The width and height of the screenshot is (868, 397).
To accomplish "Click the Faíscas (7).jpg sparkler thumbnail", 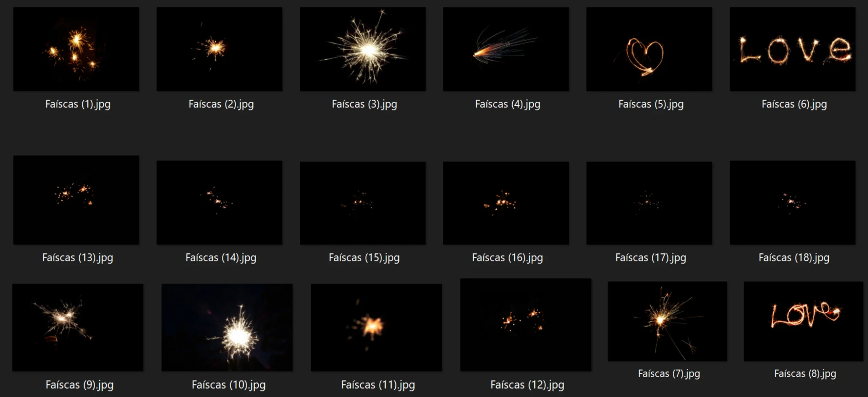I will [667, 321].
